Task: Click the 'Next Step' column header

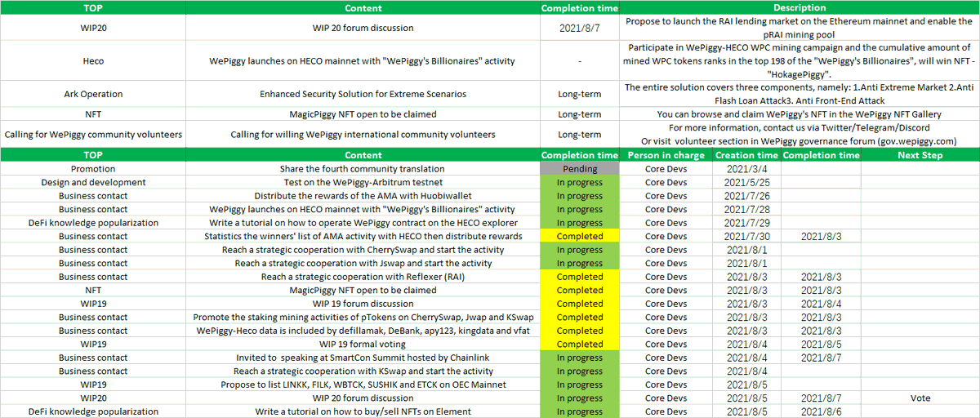Action: tap(920, 155)
